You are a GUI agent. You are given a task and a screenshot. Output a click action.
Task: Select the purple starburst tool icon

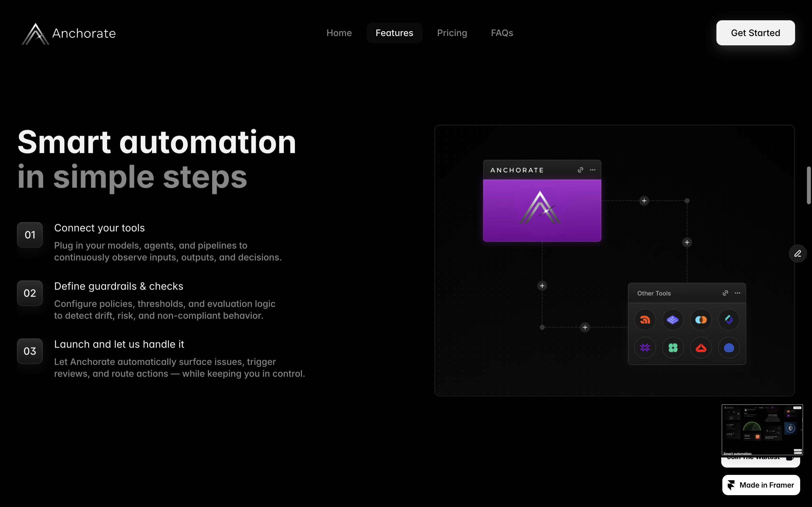click(x=645, y=348)
